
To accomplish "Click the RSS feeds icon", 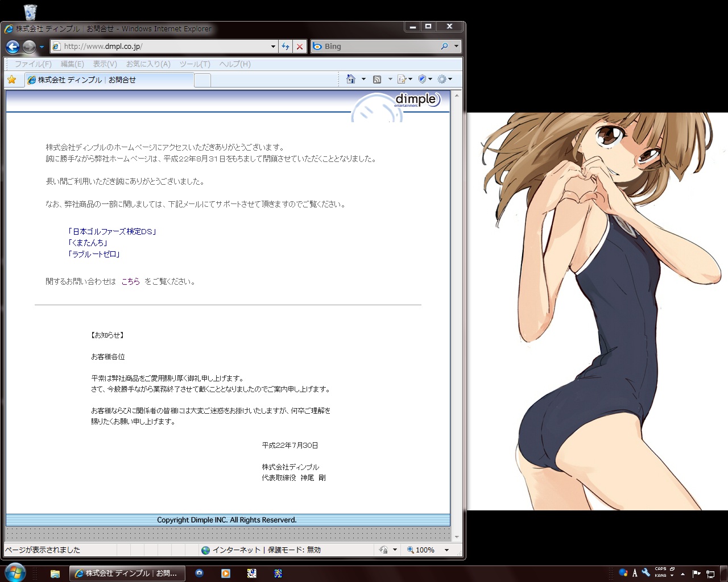I will point(377,79).
